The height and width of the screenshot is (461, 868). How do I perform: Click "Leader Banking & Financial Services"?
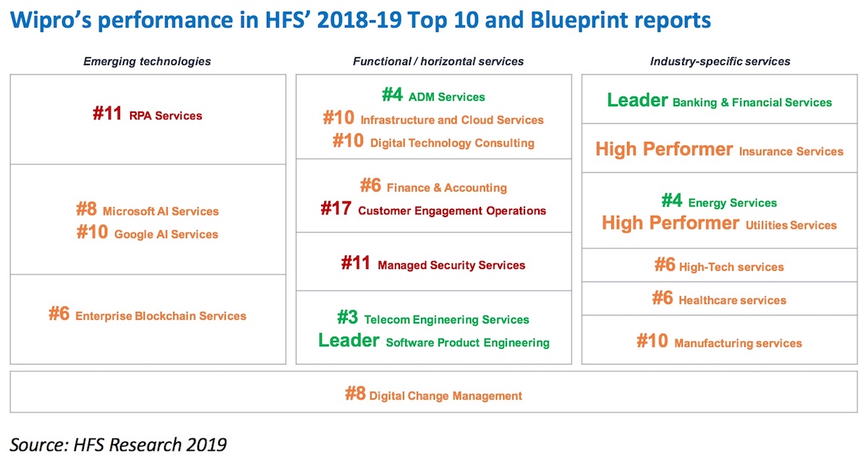[x=720, y=101]
